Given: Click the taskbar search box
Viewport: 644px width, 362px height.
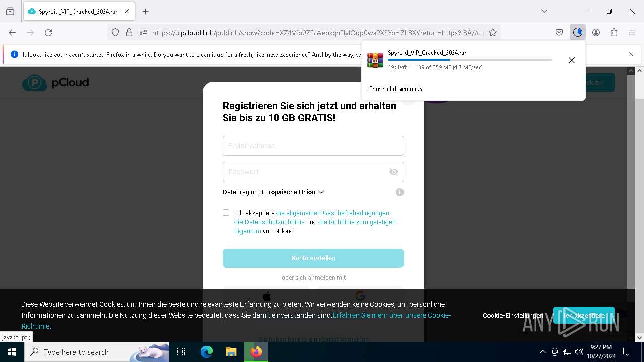Looking at the screenshot, I should pyautogui.click(x=97, y=352).
